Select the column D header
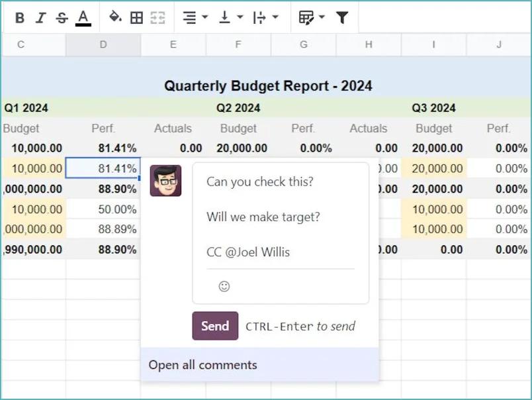 point(103,44)
